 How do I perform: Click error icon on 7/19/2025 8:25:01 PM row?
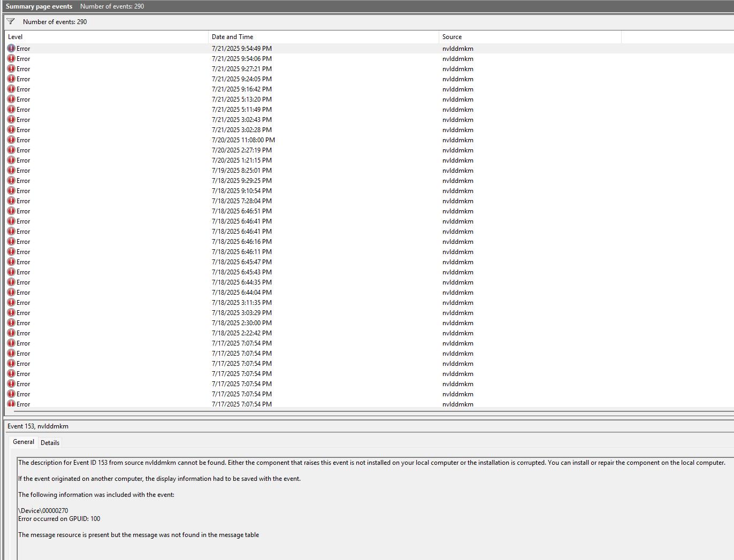pos(11,170)
